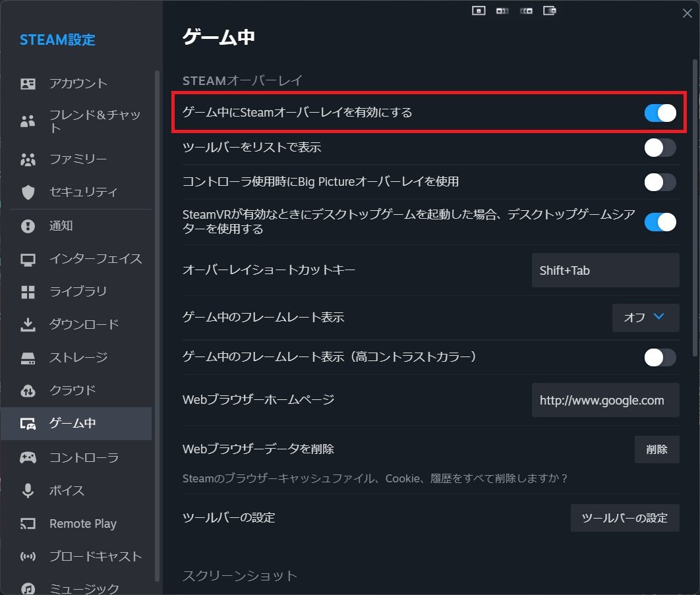
Task: Click the ライブラリ grid icon
Action: click(28, 292)
